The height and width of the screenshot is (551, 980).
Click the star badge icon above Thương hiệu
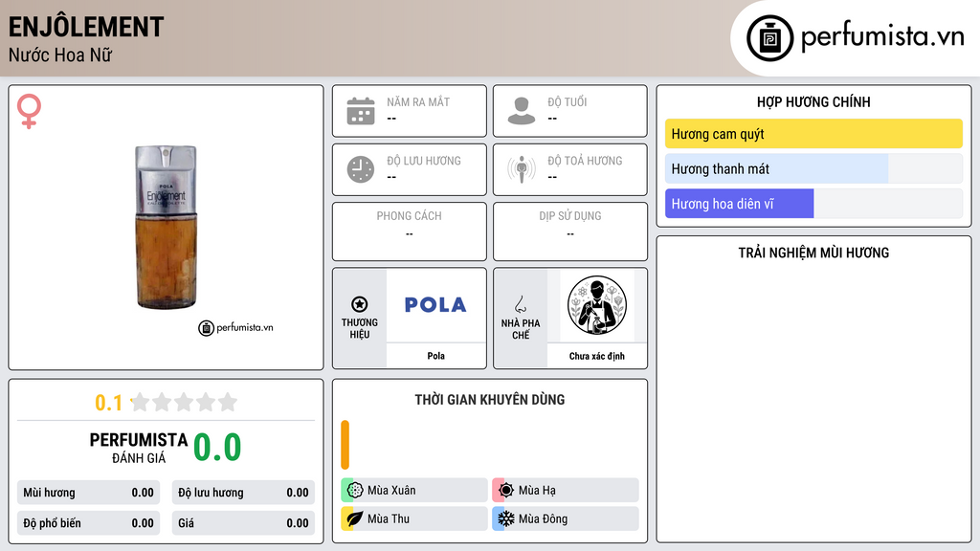click(360, 304)
